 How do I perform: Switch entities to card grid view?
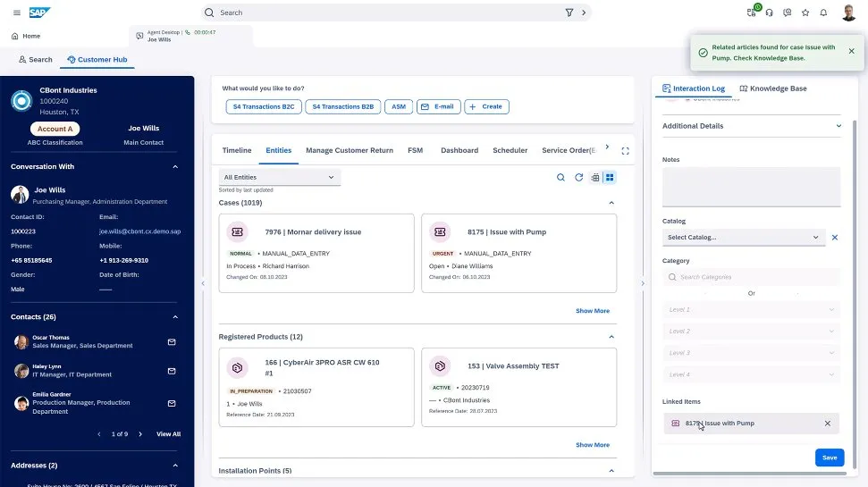(x=610, y=178)
